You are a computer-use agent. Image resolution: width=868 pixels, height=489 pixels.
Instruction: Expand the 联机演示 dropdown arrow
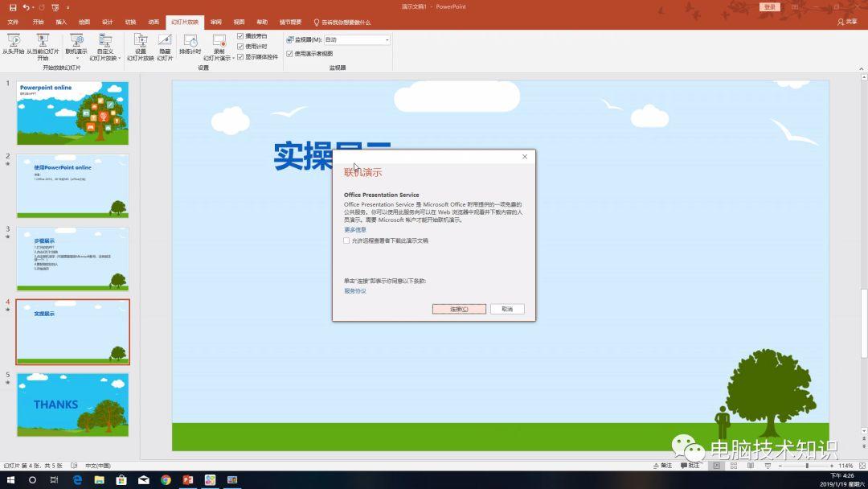[x=76, y=58]
